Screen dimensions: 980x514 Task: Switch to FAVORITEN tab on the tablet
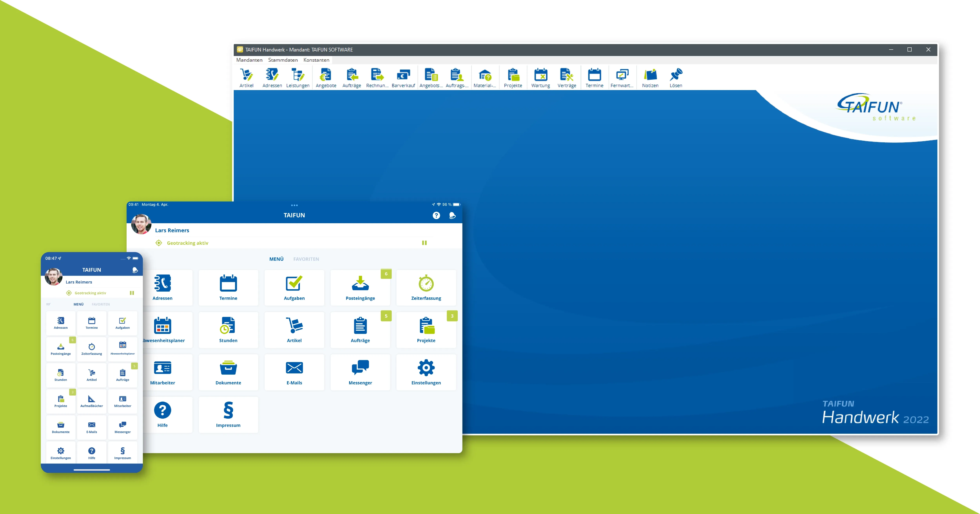[306, 259]
